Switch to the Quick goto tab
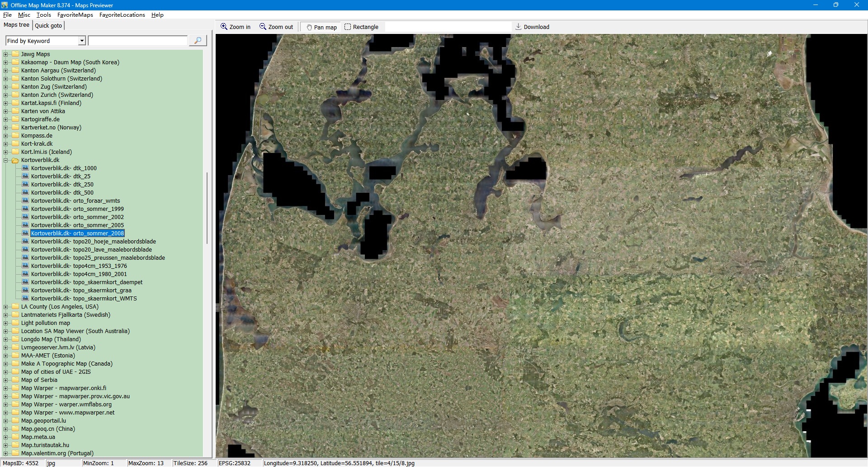The width and height of the screenshot is (868, 467). 48,25
